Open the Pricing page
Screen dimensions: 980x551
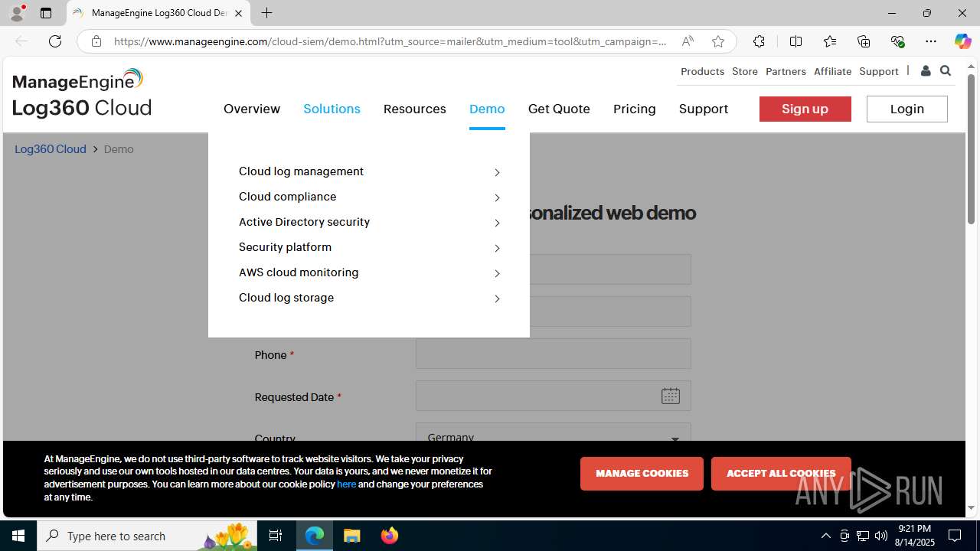coord(634,109)
